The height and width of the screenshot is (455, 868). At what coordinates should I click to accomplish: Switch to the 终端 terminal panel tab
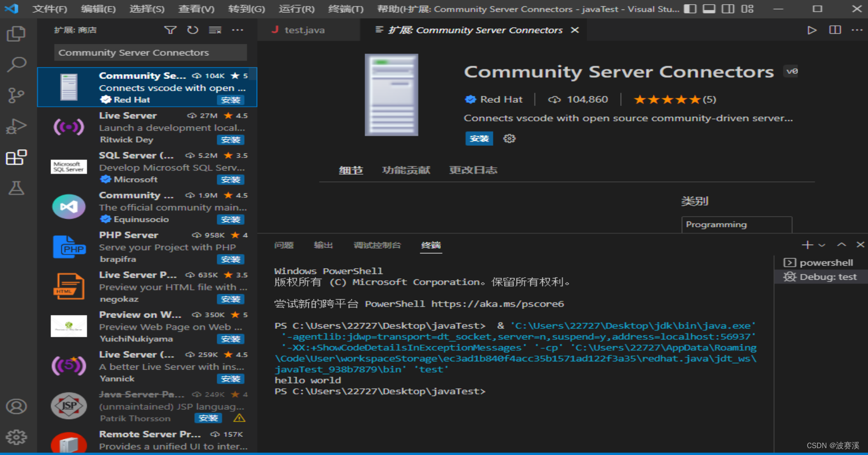(431, 245)
